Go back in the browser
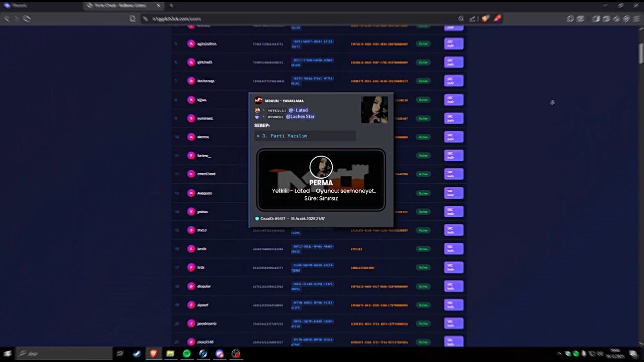Viewport: 644px width, 362px height. [x=7, y=19]
